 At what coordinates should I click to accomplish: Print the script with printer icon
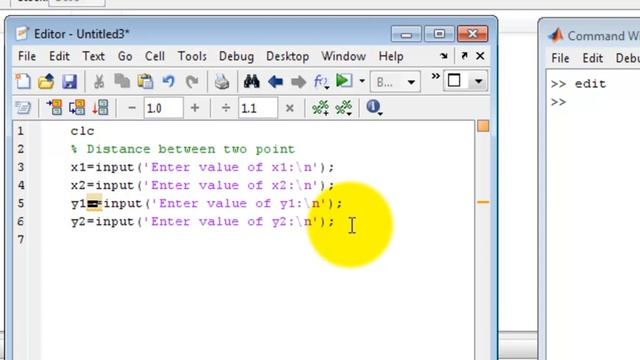222,82
